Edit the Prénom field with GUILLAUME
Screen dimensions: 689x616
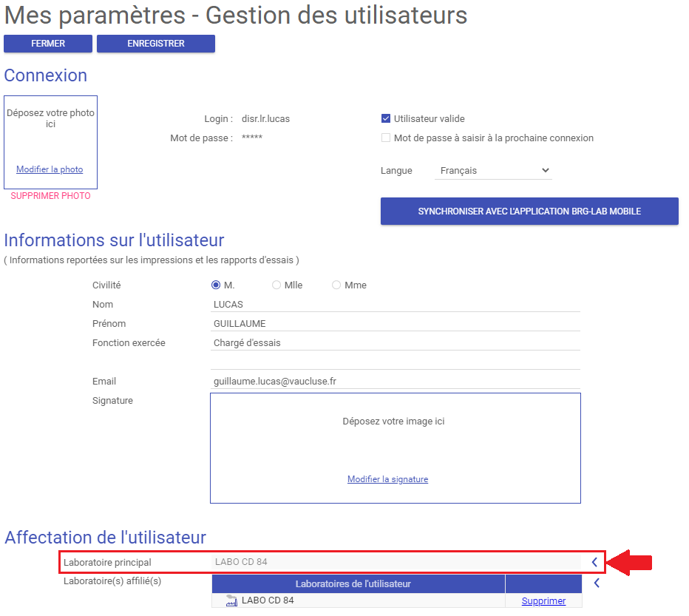396,323
